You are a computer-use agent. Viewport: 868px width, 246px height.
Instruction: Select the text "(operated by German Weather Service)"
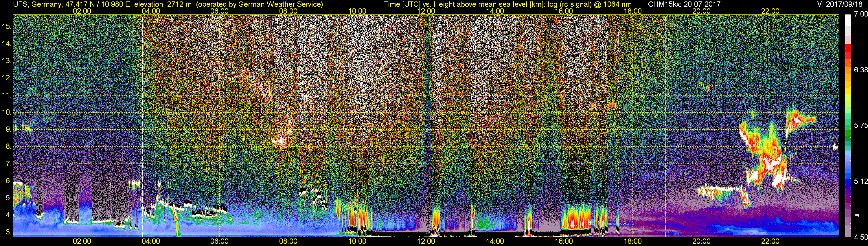[x=259, y=4]
